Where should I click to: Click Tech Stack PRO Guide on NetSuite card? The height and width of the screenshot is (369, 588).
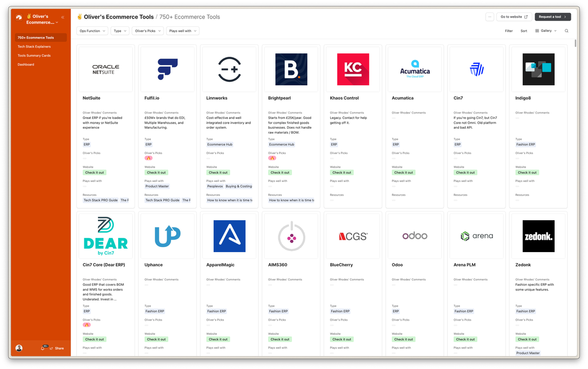tap(100, 200)
